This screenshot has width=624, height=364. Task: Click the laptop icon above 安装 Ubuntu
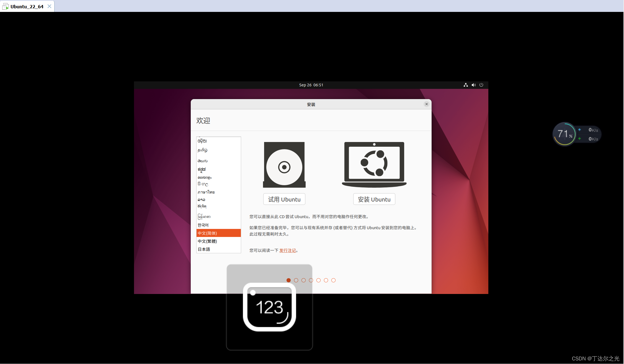[x=374, y=165]
